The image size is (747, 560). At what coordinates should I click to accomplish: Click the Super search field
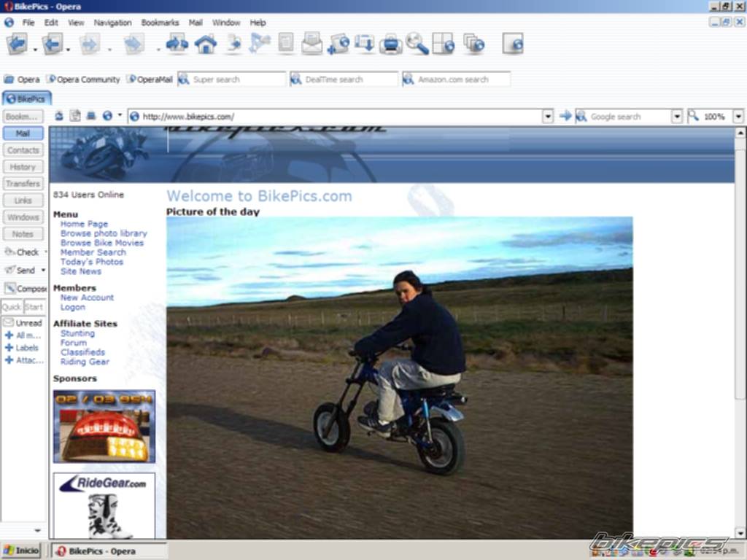(232, 79)
